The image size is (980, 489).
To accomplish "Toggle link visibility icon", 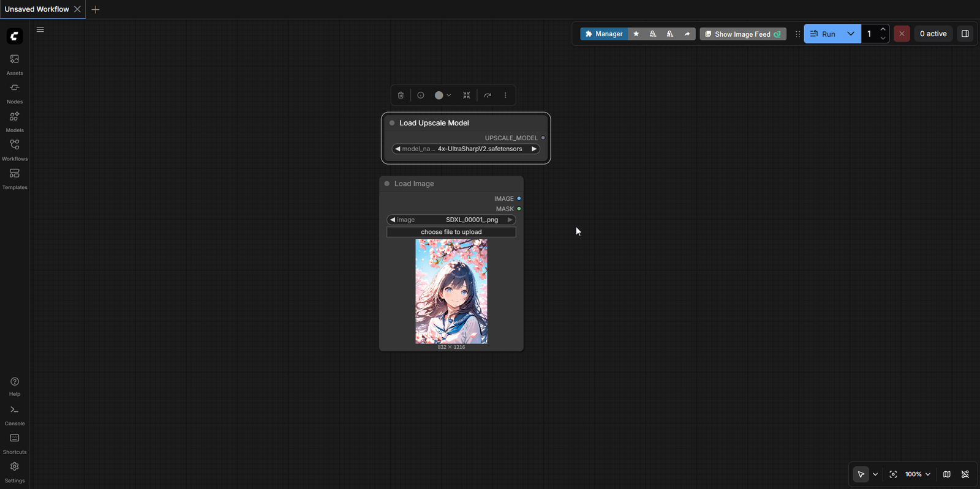I will coord(965,474).
